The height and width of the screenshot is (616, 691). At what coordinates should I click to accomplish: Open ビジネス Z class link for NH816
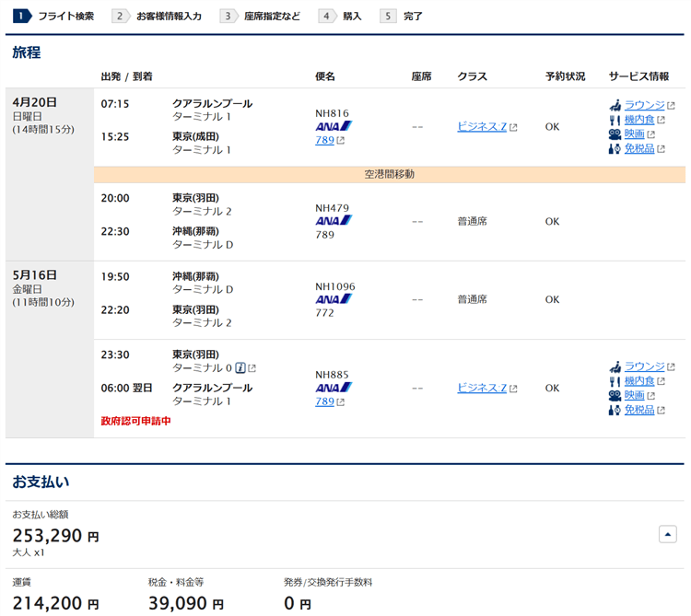[x=482, y=127]
